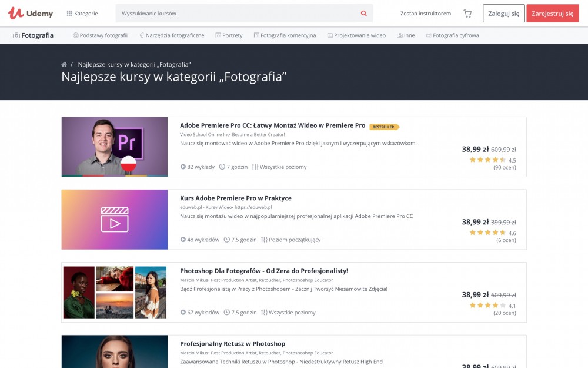Click the home breadcrumb icon

point(64,65)
